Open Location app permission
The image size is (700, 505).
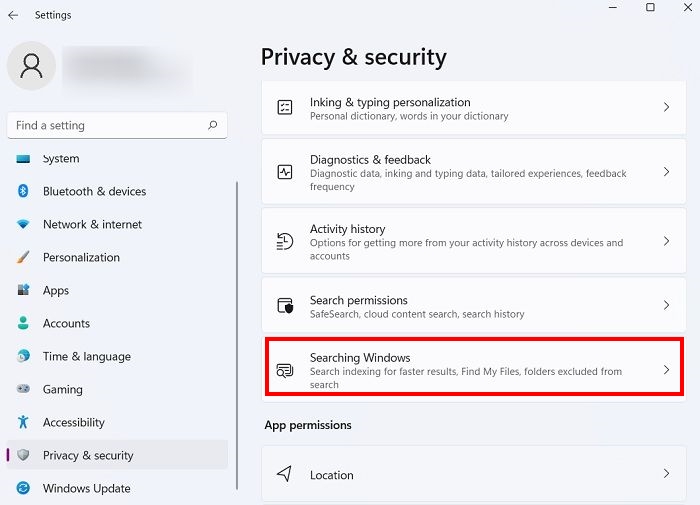pyautogui.click(x=474, y=474)
